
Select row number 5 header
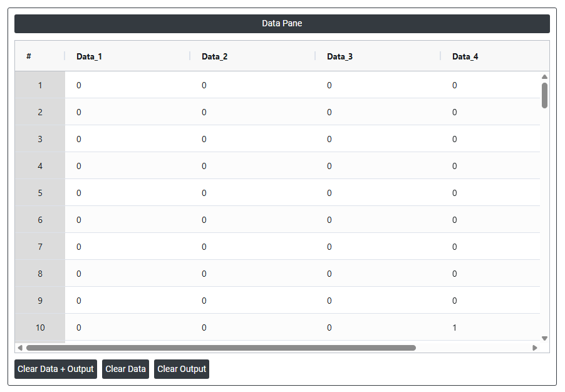click(40, 193)
